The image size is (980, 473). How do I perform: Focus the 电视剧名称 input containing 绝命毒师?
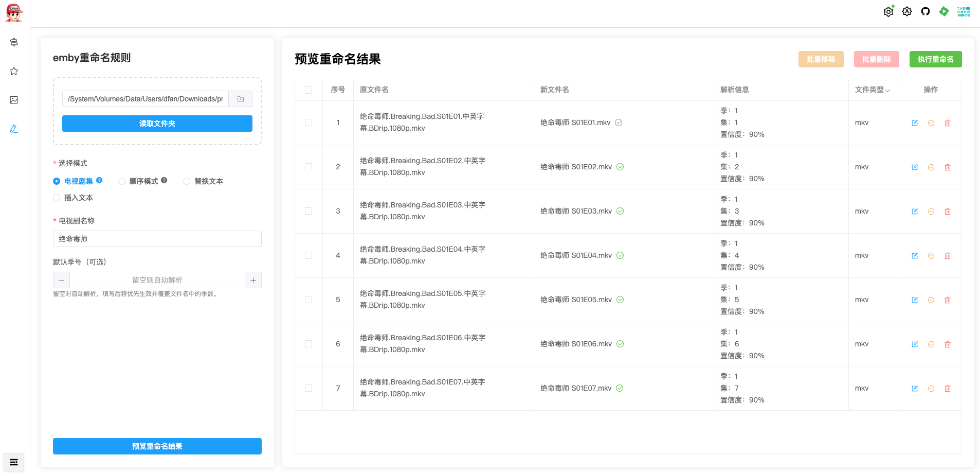tap(157, 239)
